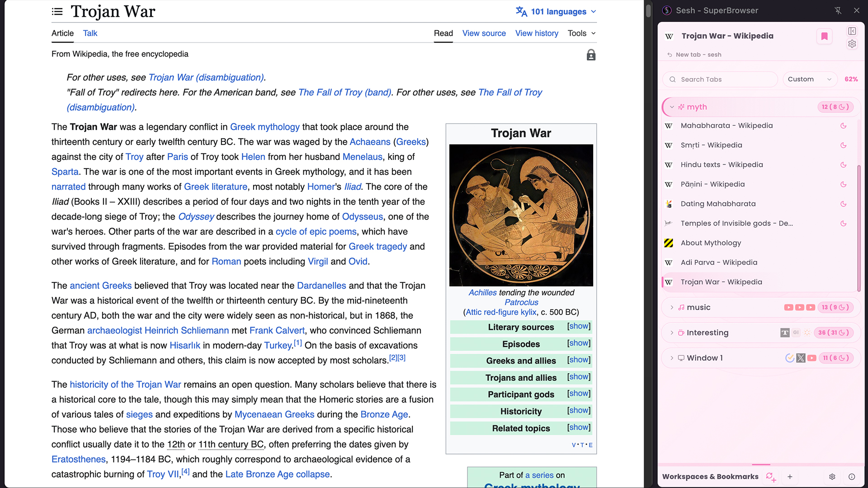The width and height of the screenshot is (868, 488).
Task: Click the page vertical scrollbar thumb
Action: click(648, 10)
